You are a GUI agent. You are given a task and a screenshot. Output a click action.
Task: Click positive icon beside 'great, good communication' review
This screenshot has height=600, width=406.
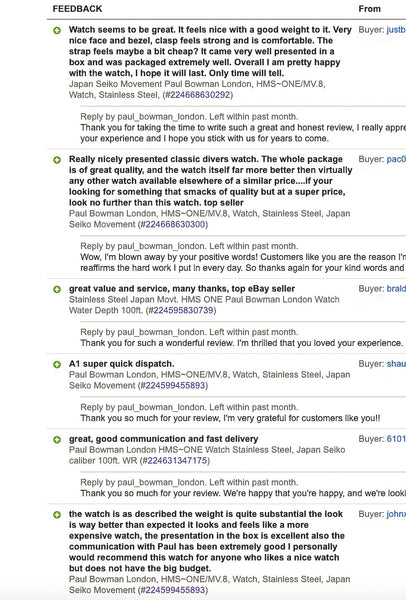[57, 439]
